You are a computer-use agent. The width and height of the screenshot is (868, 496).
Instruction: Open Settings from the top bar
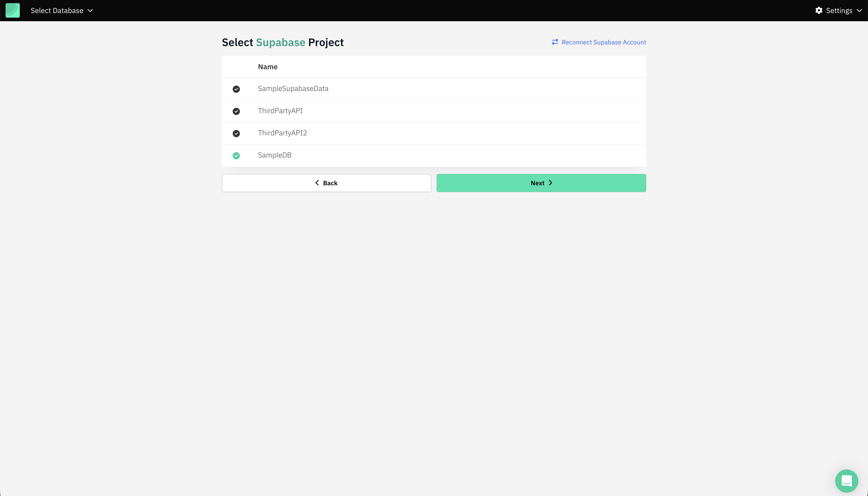tap(838, 10)
